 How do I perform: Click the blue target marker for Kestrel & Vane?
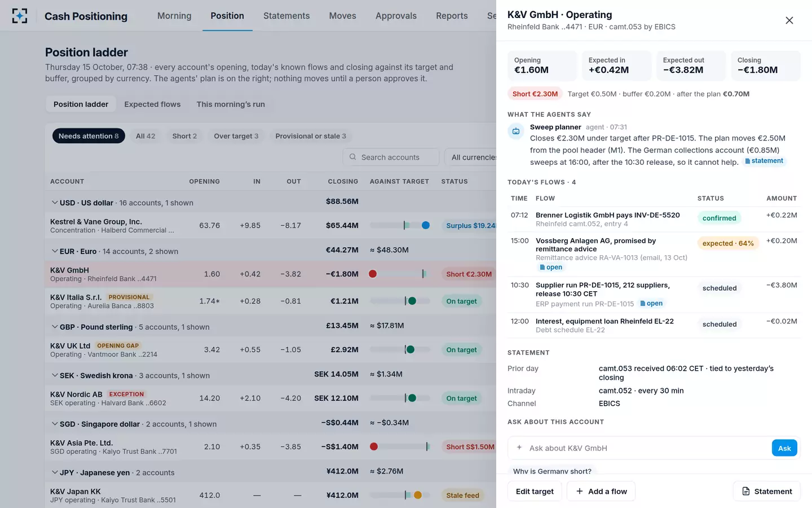426,225
